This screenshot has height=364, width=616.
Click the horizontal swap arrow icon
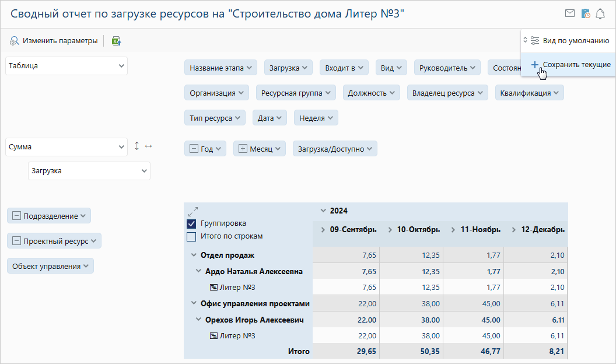(149, 146)
